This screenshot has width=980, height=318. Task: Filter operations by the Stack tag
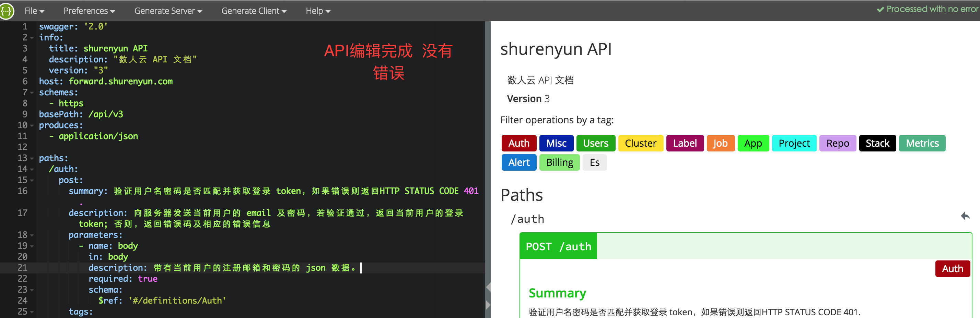pyautogui.click(x=877, y=143)
